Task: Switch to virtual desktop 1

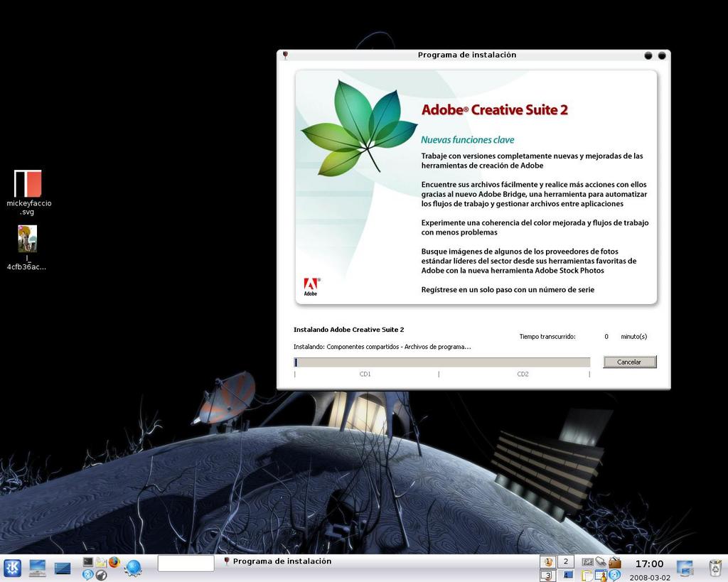Action: tap(548, 561)
